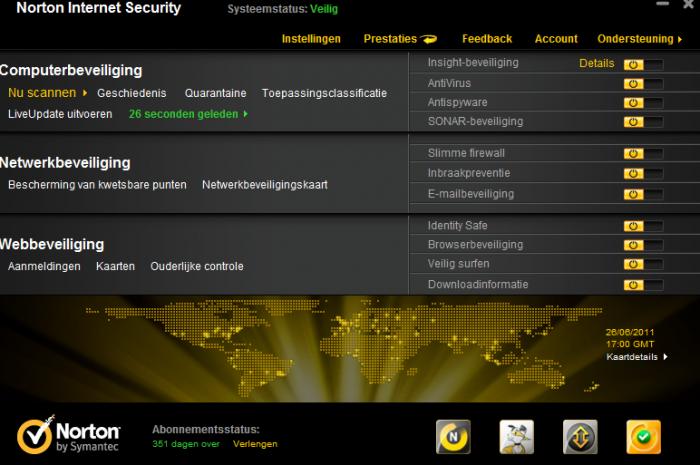Click the Insight-beveiliging Details link
Image resolution: width=700 pixels, height=465 pixels.
click(596, 63)
